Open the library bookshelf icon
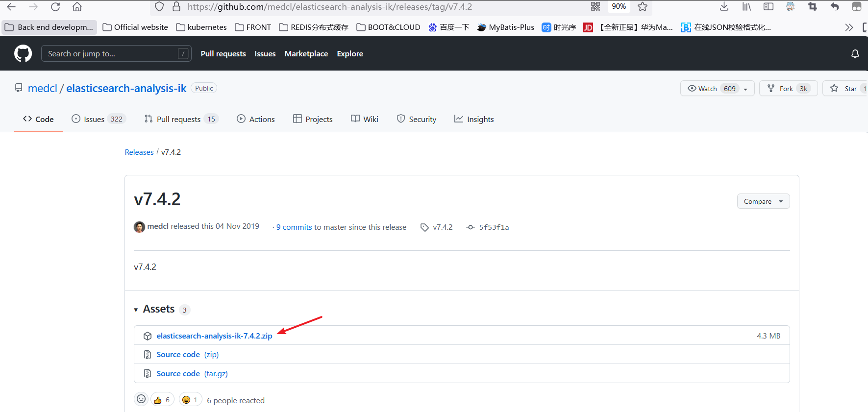The height and width of the screenshot is (412, 868). 746,6
